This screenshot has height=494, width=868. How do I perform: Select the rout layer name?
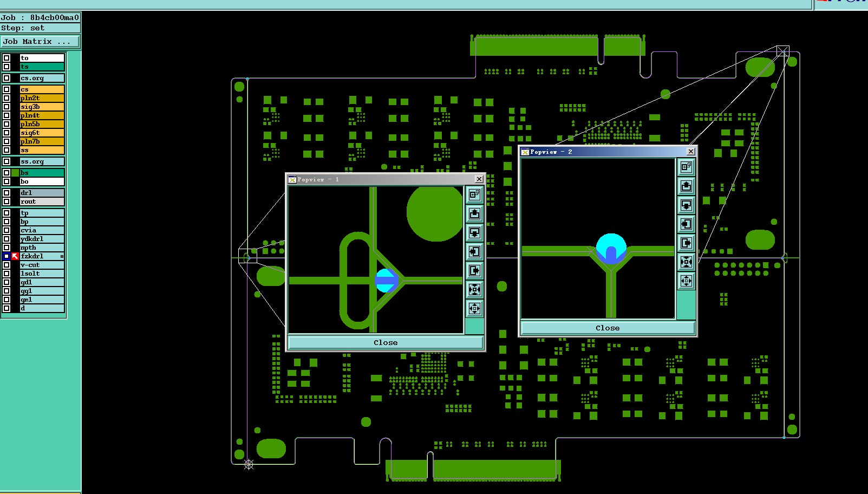coord(42,201)
